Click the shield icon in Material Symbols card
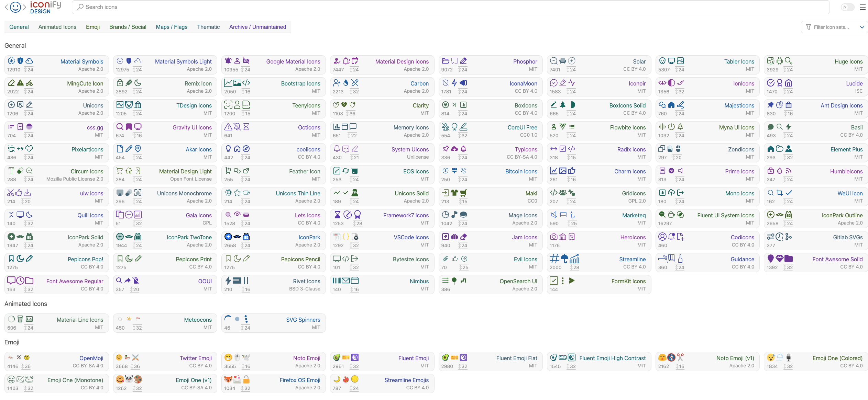Viewport: 868px width, 400px height. (x=20, y=61)
